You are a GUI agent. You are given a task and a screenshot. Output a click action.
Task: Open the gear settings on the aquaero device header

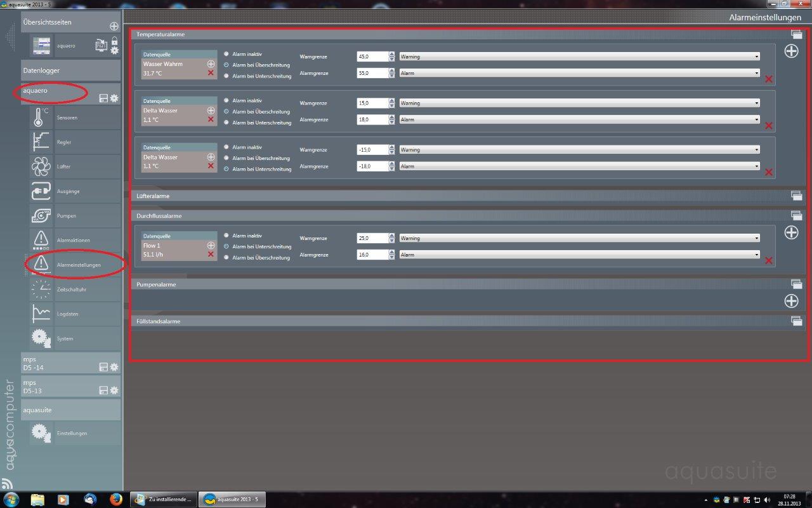[x=114, y=98]
